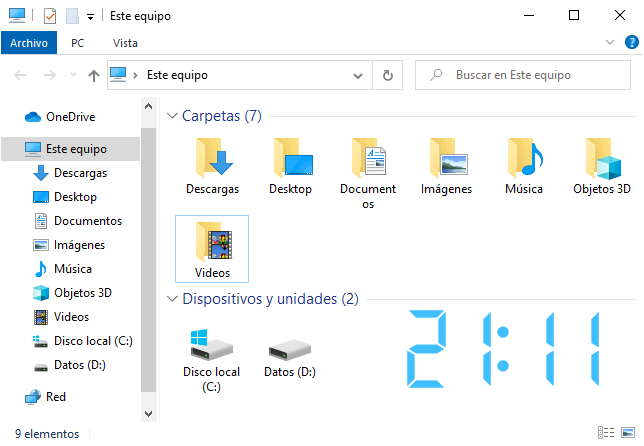Collapse the Dispositivos y unidades group
Viewport: 644px width, 446px height.
coord(172,299)
